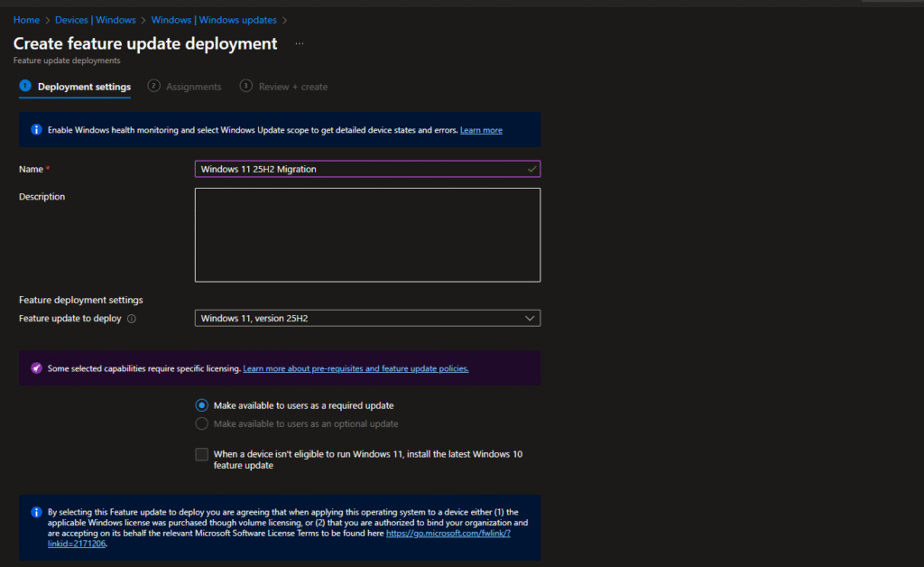Select the optional update radio option

pos(202,423)
